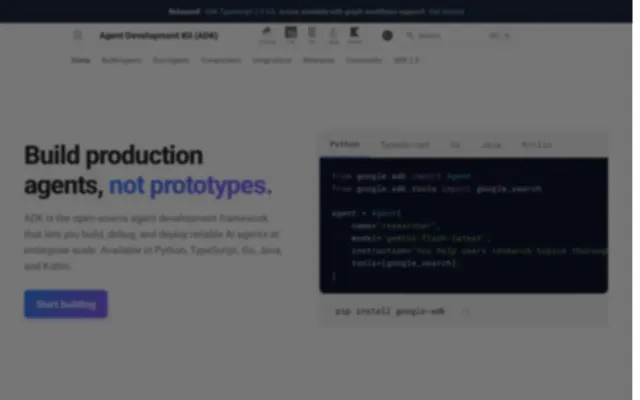Screen dimensions: 640x400
Task: Click the 'pip install google-adk' command text
Action: (389, 311)
